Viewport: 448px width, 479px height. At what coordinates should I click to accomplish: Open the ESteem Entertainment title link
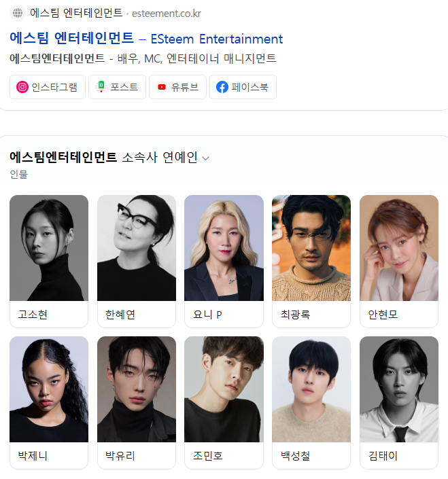[x=146, y=38]
